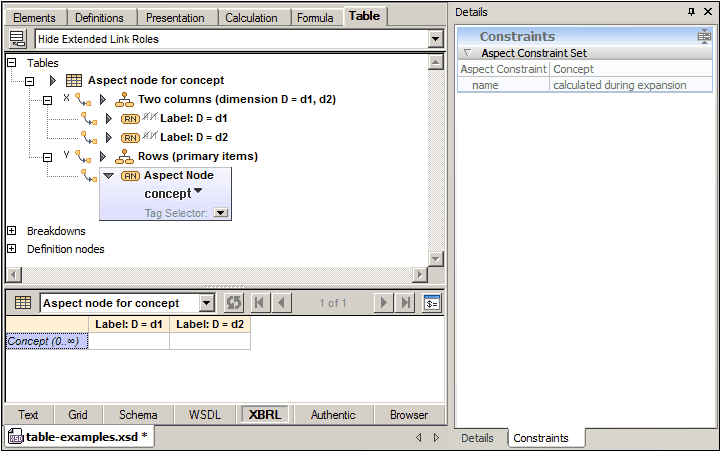Viewport: 721px width, 452px height.
Task: Expand the Breakdowns tree node
Action: click(x=12, y=231)
